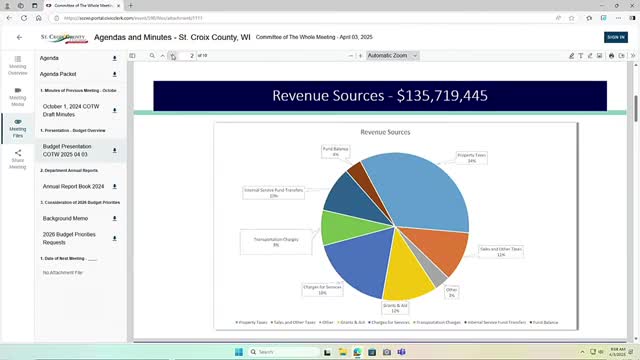Open File Explorer from taskbar
The image size is (640, 360).
(342, 352)
